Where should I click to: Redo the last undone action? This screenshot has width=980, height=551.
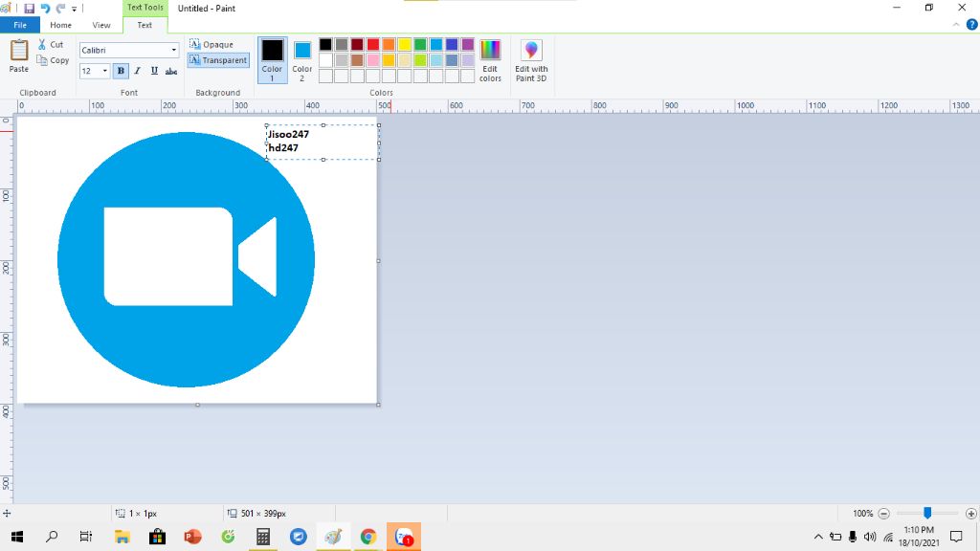click(60, 8)
